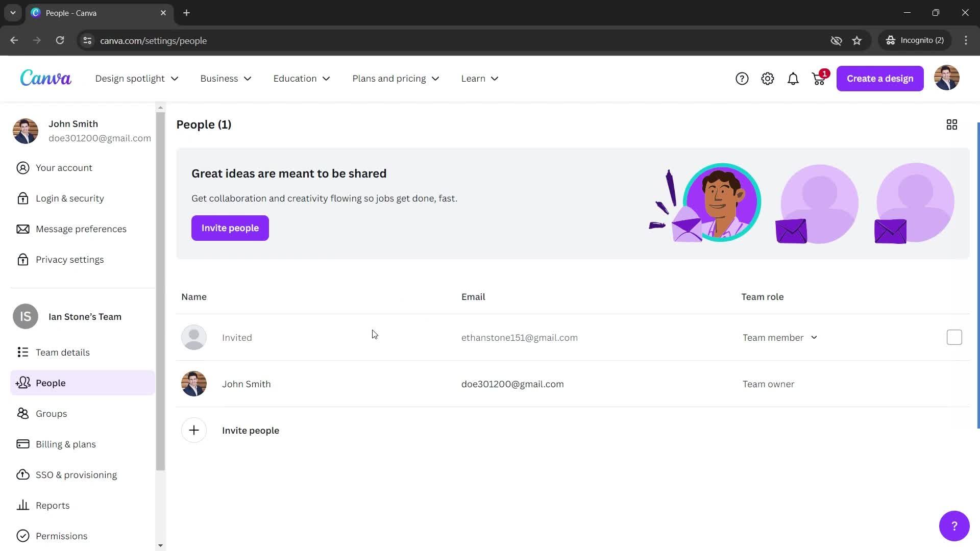Click Invite people button
The image size is (980, 551).
click(x=230, y=228)
